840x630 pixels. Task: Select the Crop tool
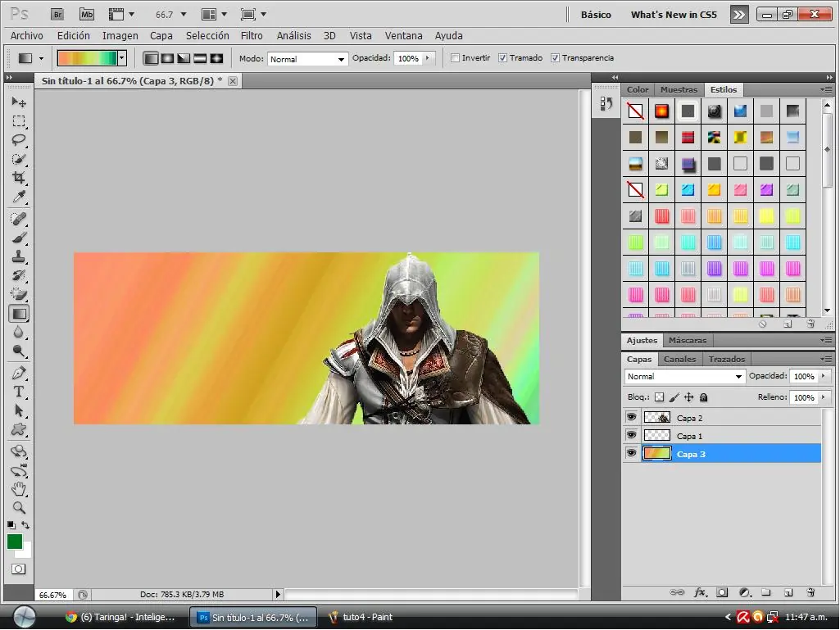coord(19,177)
